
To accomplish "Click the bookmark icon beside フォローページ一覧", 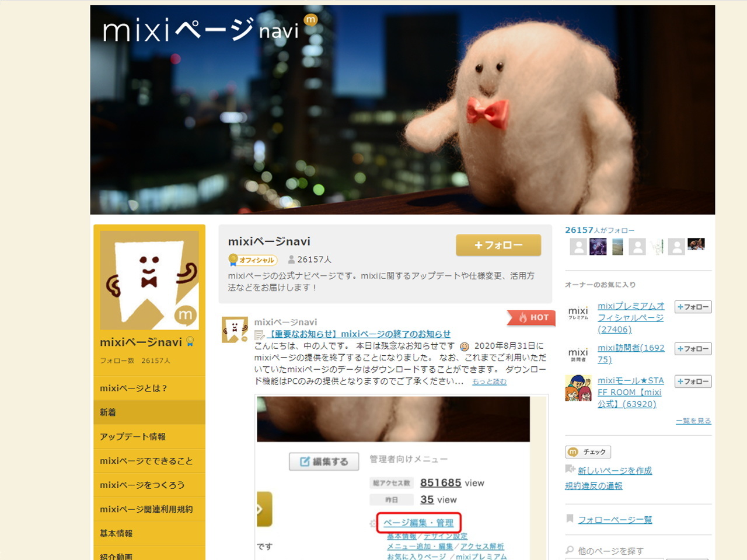I will (570, 519).
